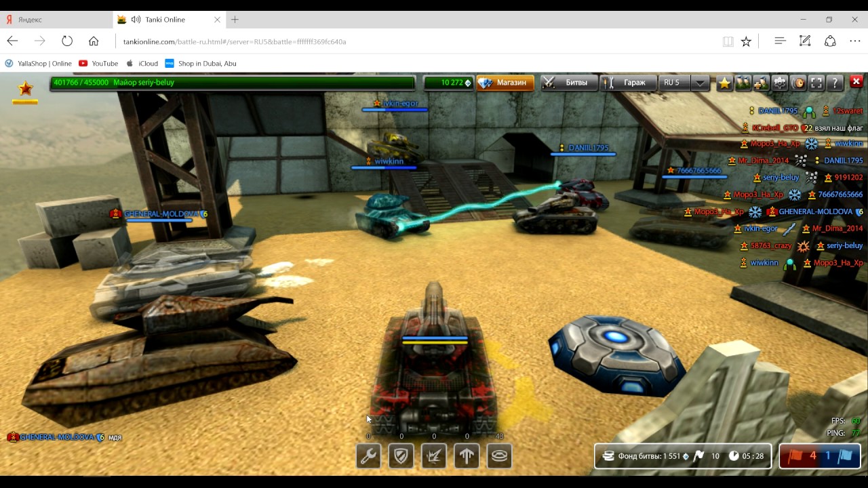Screen dimensions: 868x488
Task: Click chat message from GHENERAL-MOLDOVA
Action: click(64, 437)
